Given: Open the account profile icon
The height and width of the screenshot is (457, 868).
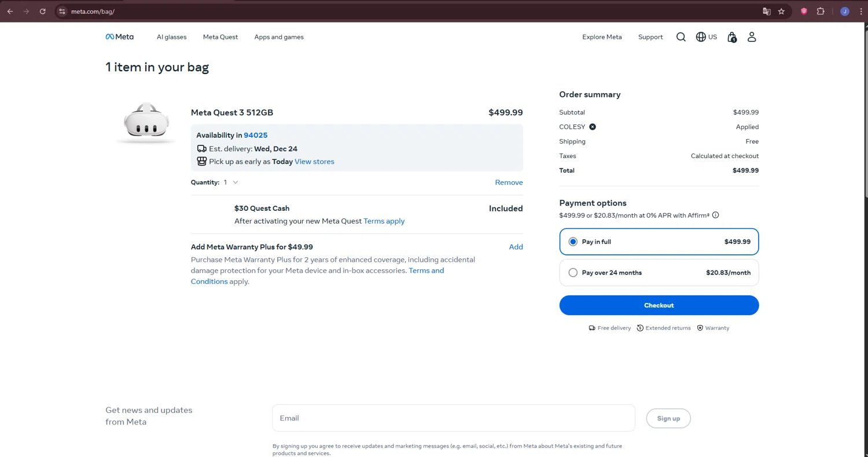Looking at the screenshot, I should pyautogui.click(x=752, y=37).
